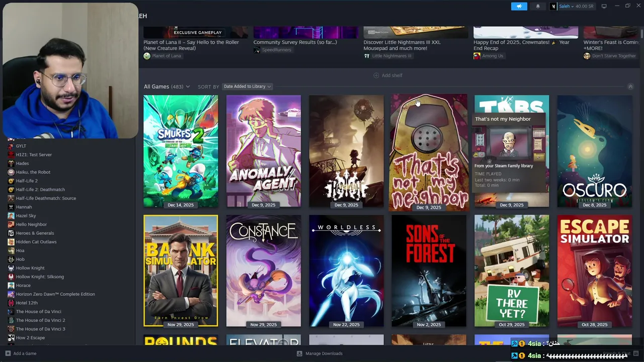Open the Worldless game cover

point(346,270)
